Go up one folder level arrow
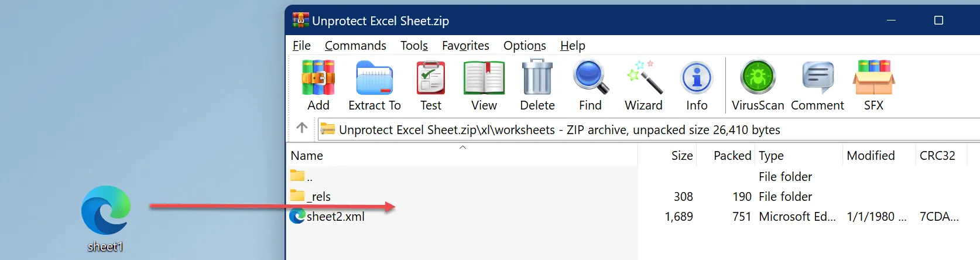The width and height of the screenshot is (980, 260). click(302, 128)
